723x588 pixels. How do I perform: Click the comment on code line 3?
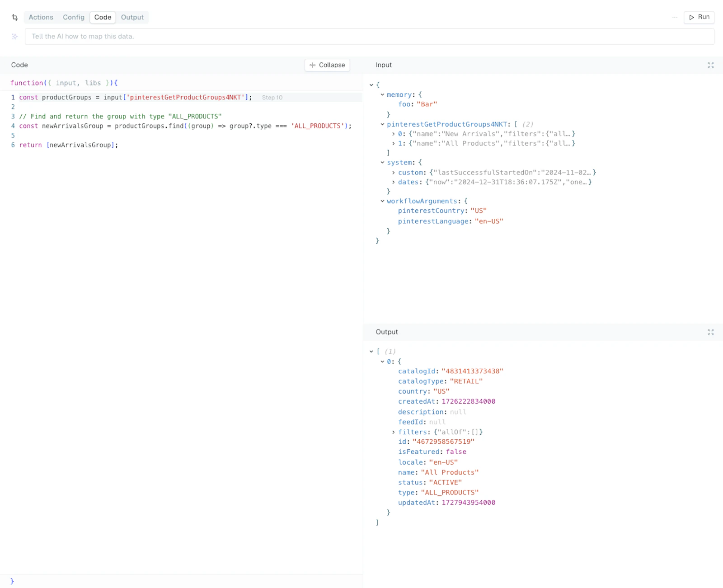click(x=120, y=117)
